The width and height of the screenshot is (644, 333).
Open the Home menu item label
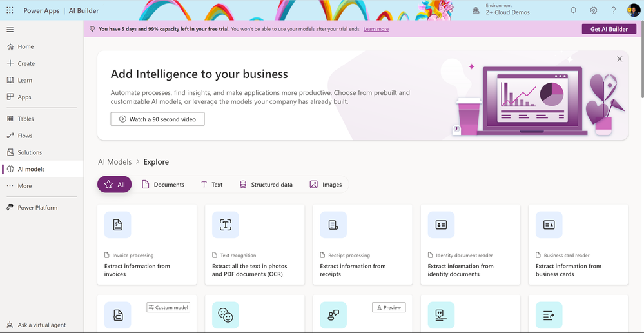(x=26, y=47)
